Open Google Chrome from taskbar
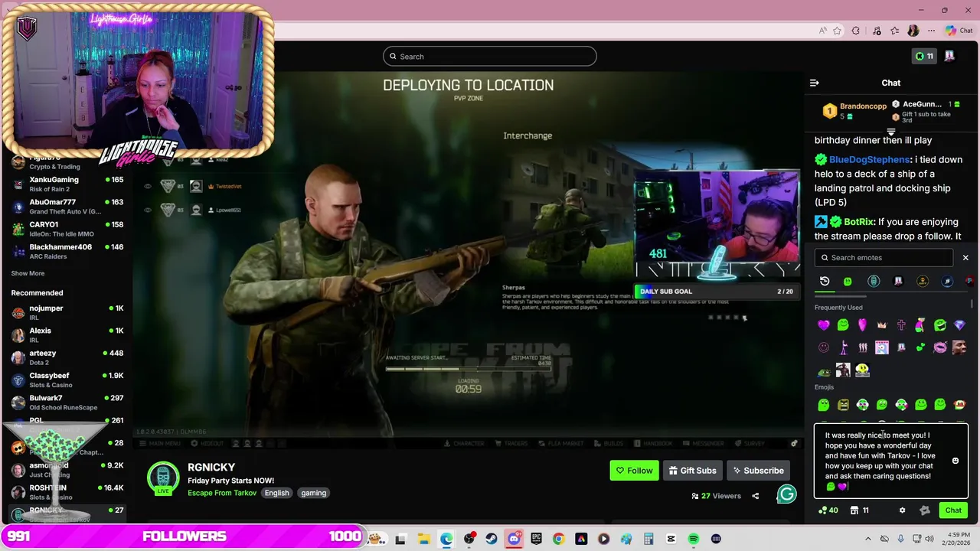980x551 pixels. [x=558, y=539]
